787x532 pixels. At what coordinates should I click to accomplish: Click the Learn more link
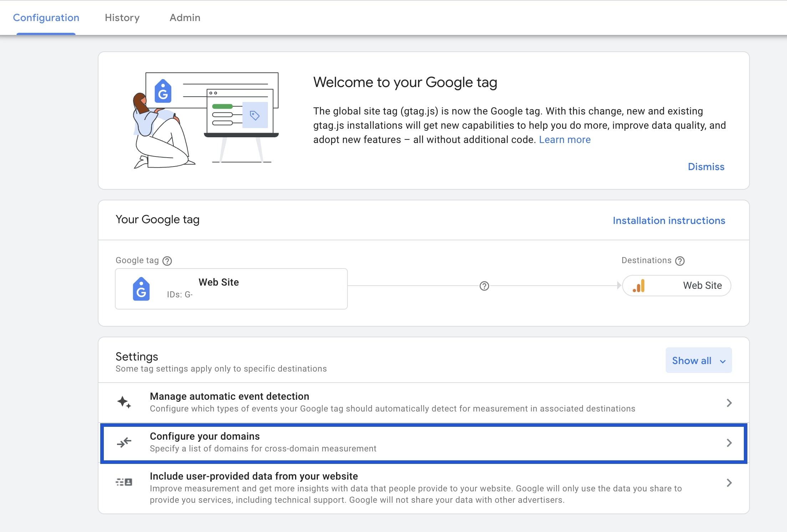[x=565, y=139]
